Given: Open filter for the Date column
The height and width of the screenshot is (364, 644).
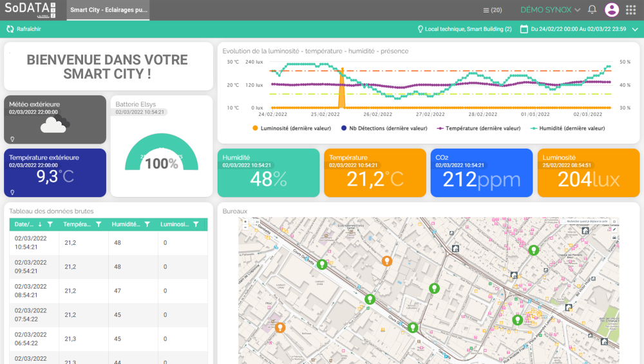Looking at the screenshot, I should [50, 224].
